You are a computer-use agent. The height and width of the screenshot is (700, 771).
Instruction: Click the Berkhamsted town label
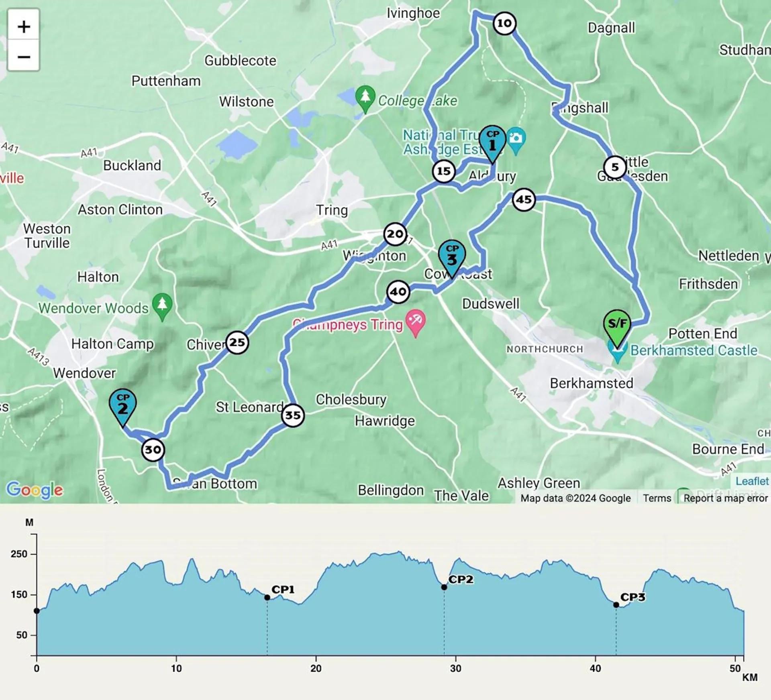tap(592, 383)
